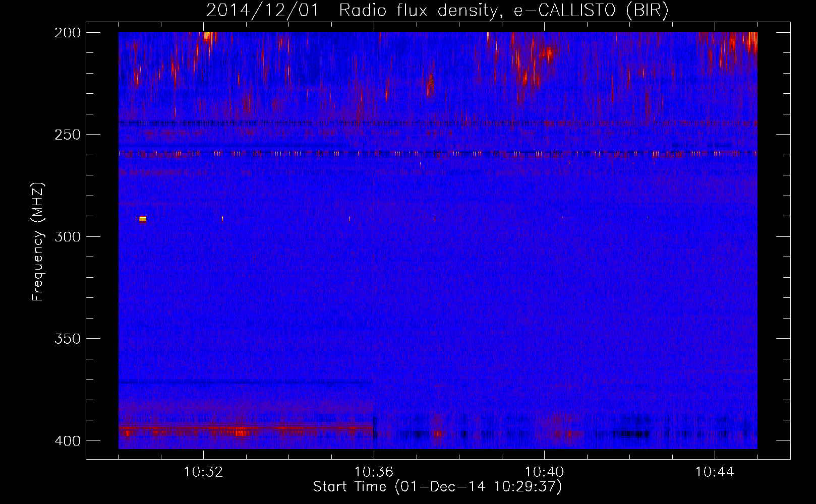Click the 350 frequency tick label

(x=67, y=339)
